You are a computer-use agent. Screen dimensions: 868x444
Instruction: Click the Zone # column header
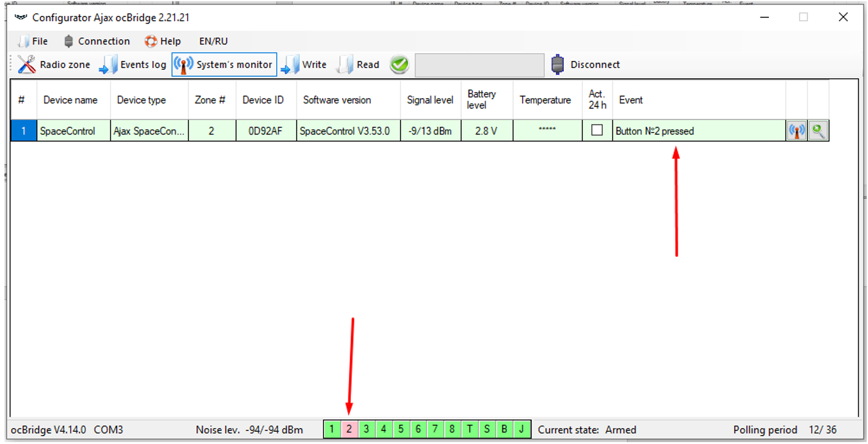pos(212,100)
